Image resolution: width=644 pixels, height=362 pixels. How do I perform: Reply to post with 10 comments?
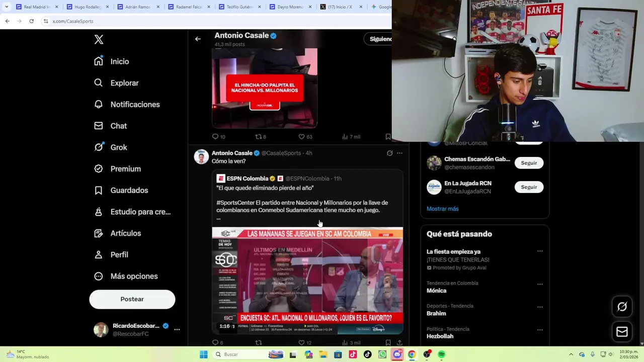(218, 137)
